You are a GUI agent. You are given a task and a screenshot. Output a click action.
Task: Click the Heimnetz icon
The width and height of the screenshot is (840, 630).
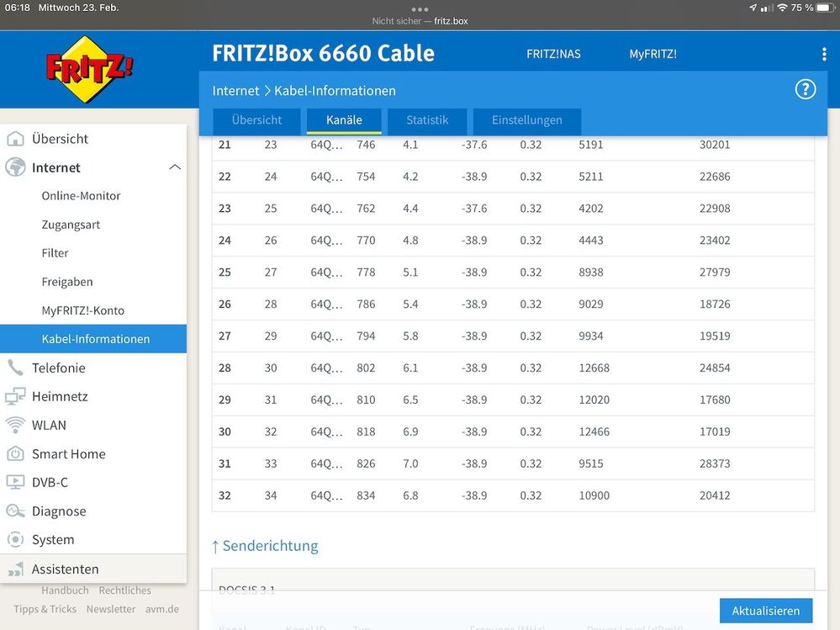tap(16, 396)
